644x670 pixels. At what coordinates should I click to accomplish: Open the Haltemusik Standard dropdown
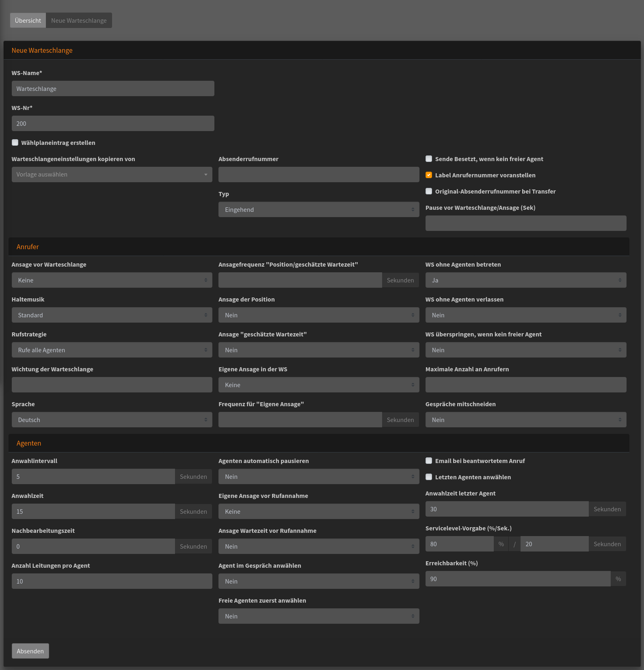click(x=112, y=315)
